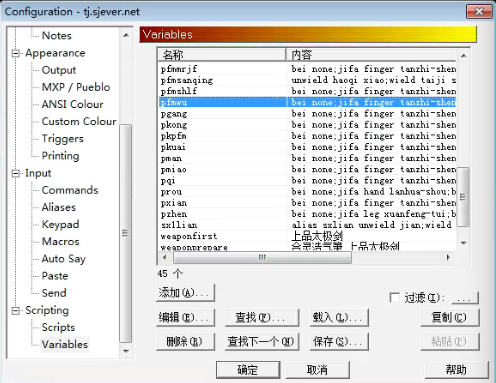Screen dimensions: 496x383
Task: Cancel with the 取消 button
Action: 318,370
